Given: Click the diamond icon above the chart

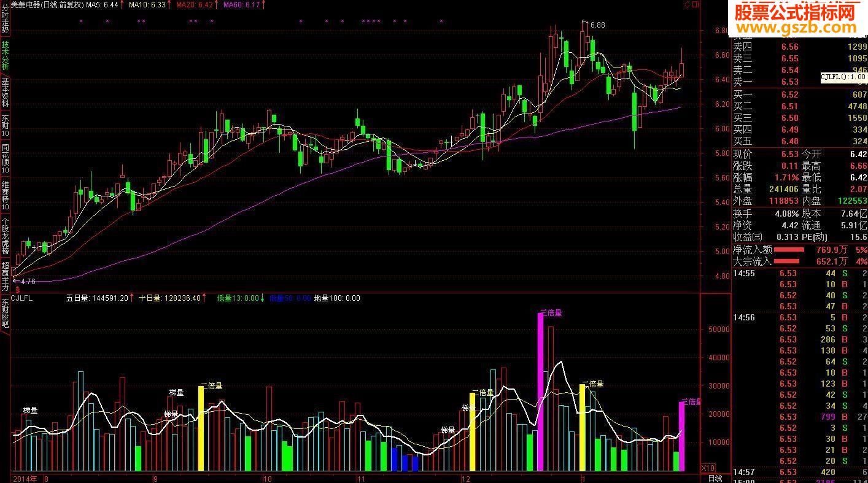Looking at the screenshot, I should 687,4.
